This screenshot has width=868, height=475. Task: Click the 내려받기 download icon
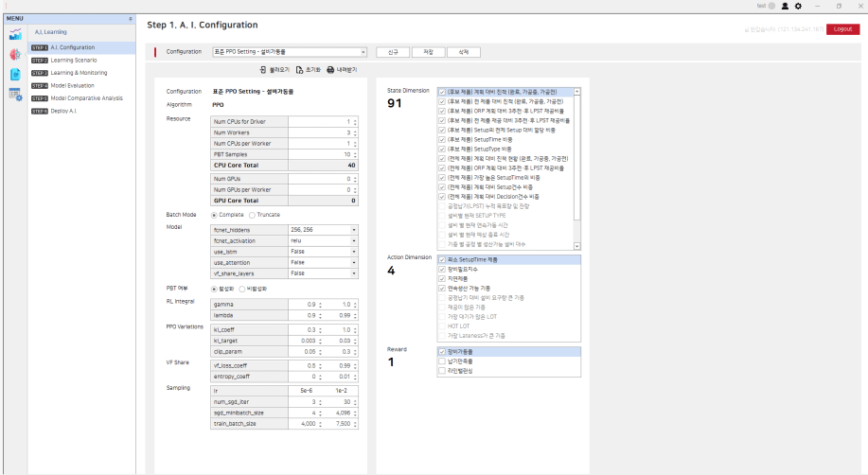point(330,70)
